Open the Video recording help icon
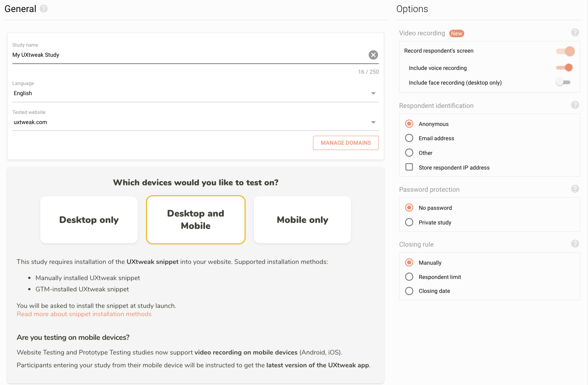Viewport: 588px width, 385px height. click(575, 32)
